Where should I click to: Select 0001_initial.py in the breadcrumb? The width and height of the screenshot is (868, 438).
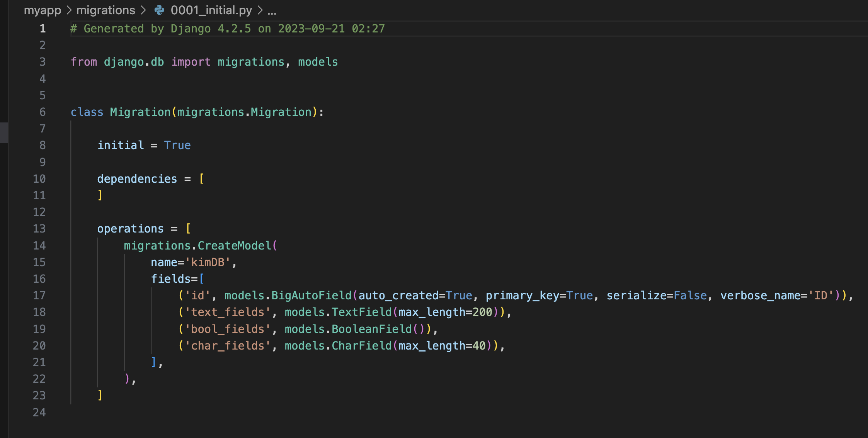click(211, 10)
